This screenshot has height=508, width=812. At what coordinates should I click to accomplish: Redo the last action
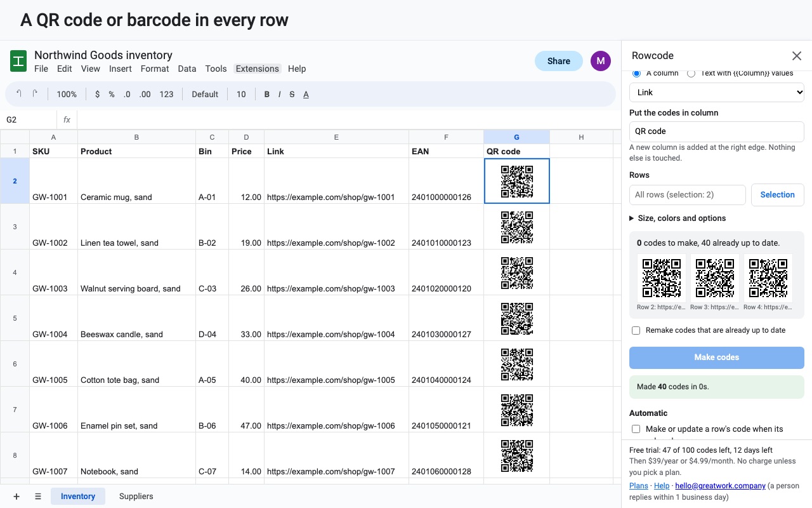pos(36,94)
